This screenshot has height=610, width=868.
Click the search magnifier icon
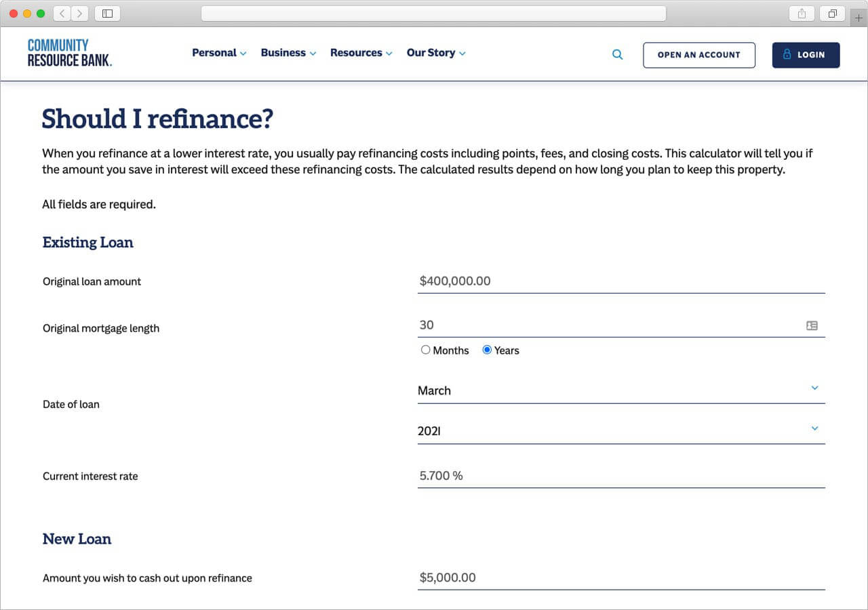click(x=617, y=55)
